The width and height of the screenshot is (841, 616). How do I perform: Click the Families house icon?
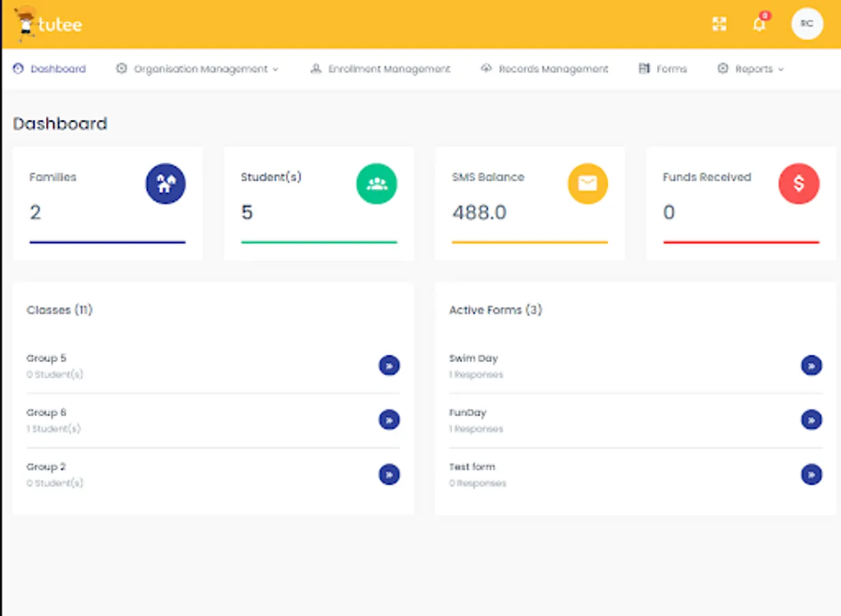click(166, 184)
